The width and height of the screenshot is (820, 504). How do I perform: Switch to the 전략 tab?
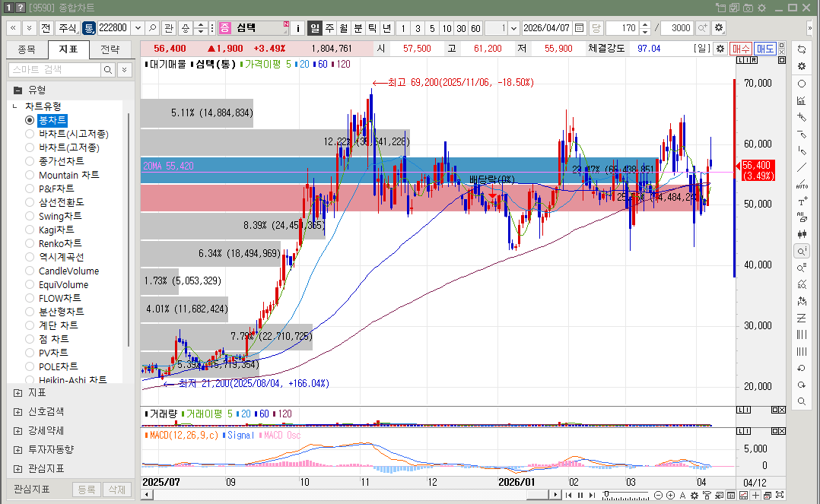pyautogui.click(x=110, y=49)
